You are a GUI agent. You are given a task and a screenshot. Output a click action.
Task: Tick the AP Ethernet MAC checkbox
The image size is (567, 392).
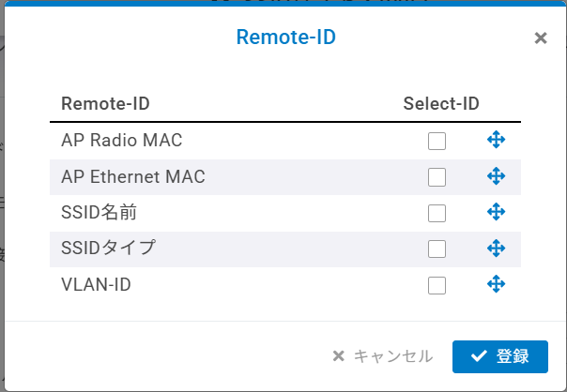click(437, 177)
